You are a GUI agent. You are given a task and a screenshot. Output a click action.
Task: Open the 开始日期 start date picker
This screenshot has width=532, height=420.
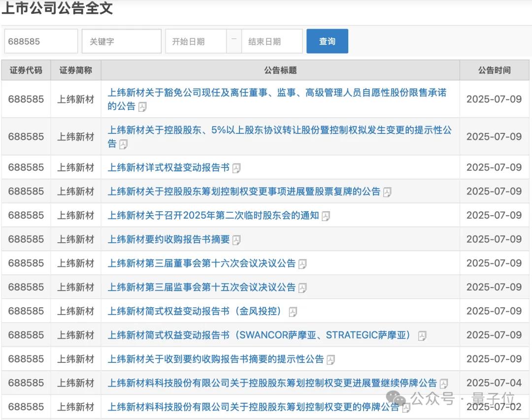pyautogui.click(x=196, y=41)
